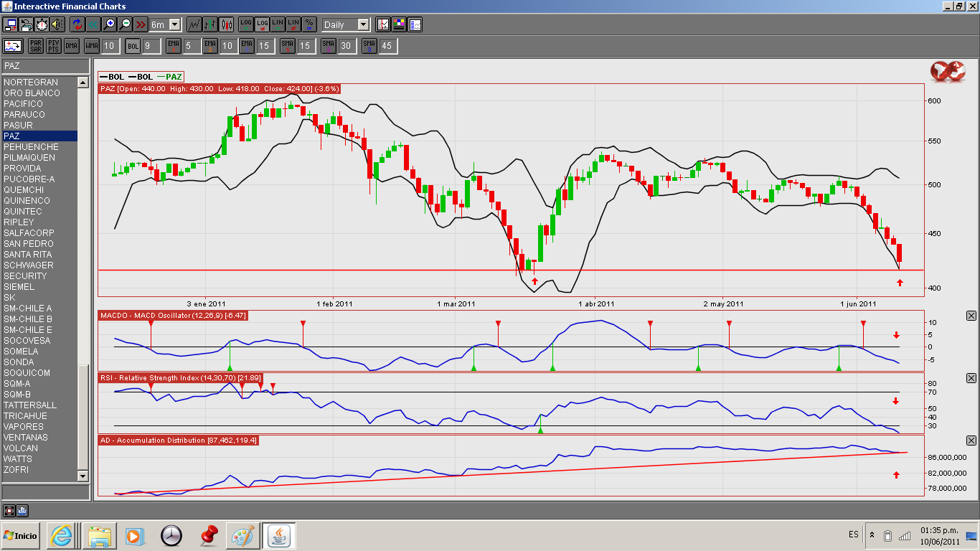
Task: Click the stacked windows toolbar icon
Action: (27, 24)
